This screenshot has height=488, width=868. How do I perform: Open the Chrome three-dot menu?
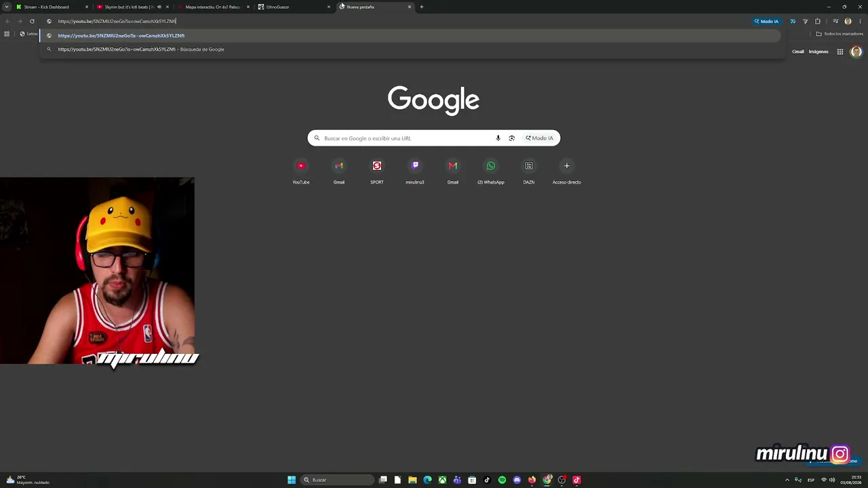pos(860,21)
